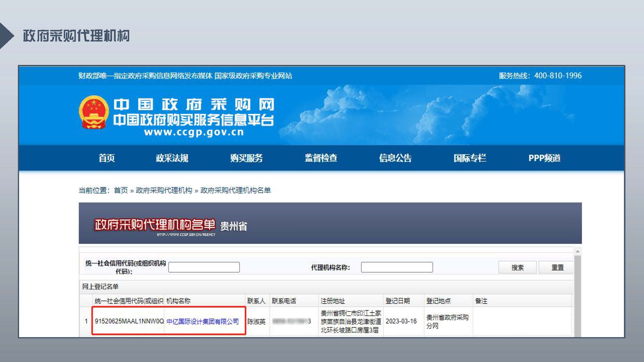Click the 登记日期 column header
644x362 pixels.
397,301
